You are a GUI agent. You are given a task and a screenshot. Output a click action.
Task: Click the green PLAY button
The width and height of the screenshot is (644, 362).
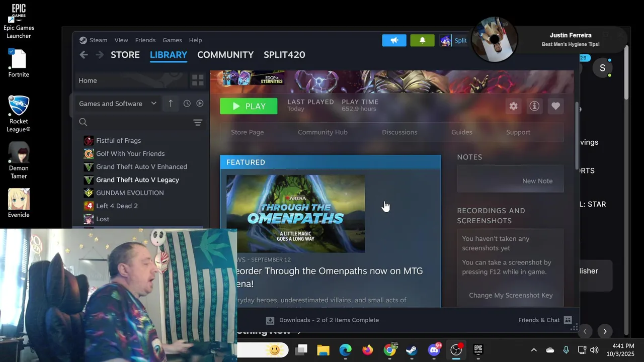point(249,106)
